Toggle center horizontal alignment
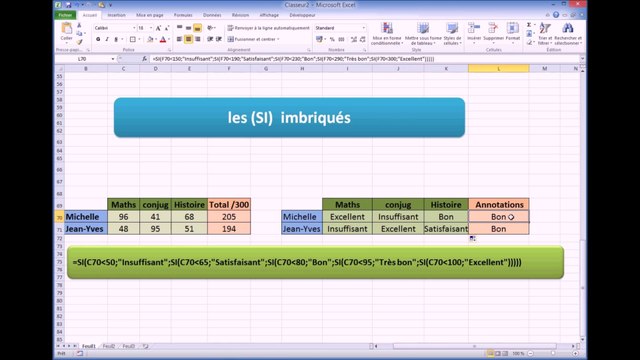This screenshot has width=640, height=360. pyautogui.click(x=188, y=39)
